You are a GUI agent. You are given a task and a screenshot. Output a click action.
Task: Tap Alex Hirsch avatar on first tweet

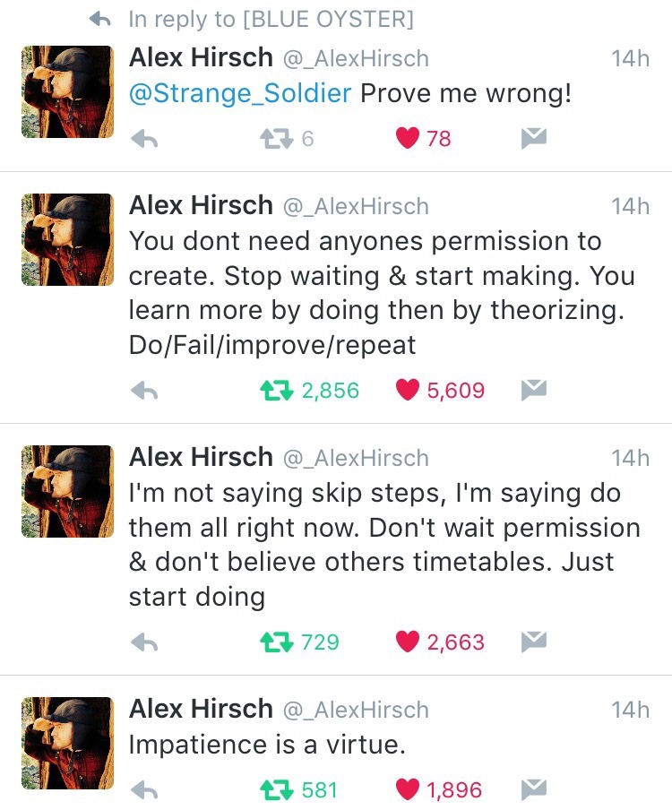[x=67, y=91]
